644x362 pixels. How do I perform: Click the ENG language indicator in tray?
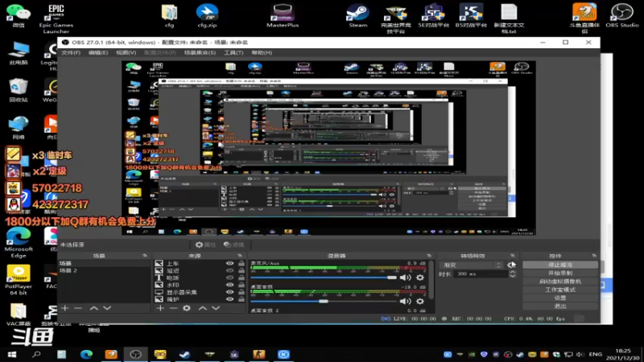pos(595,354)
